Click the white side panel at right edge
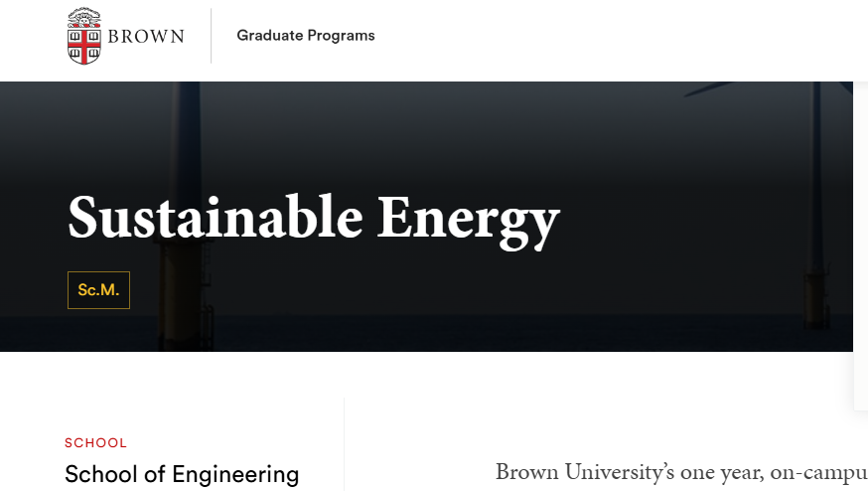Viewport: 868px width, 491px height. tap(860, 248)
